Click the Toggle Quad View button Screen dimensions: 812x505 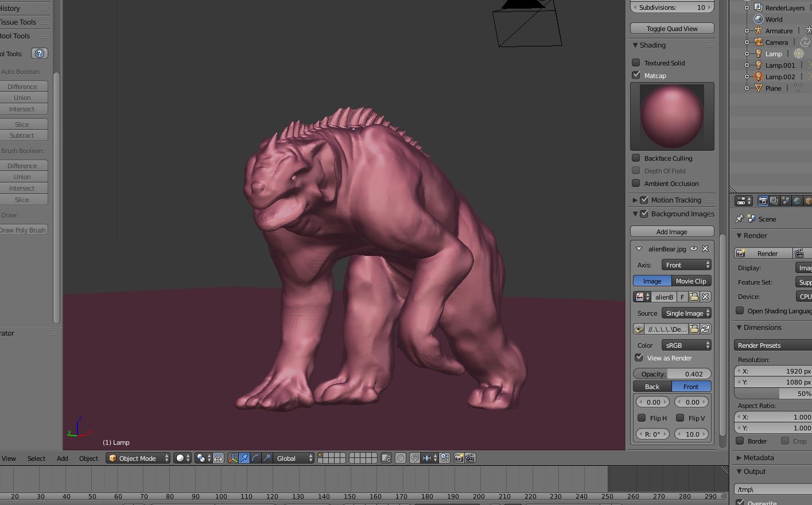(672, 28)
